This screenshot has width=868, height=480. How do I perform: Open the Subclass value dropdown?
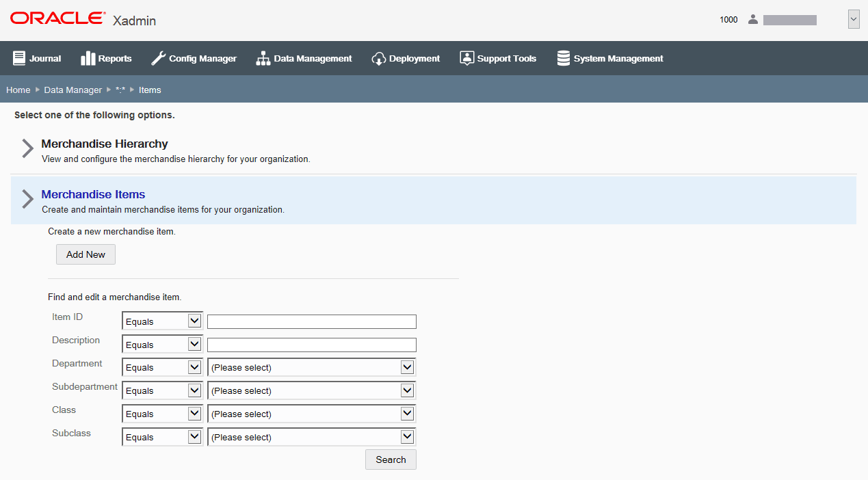point(312,437)
